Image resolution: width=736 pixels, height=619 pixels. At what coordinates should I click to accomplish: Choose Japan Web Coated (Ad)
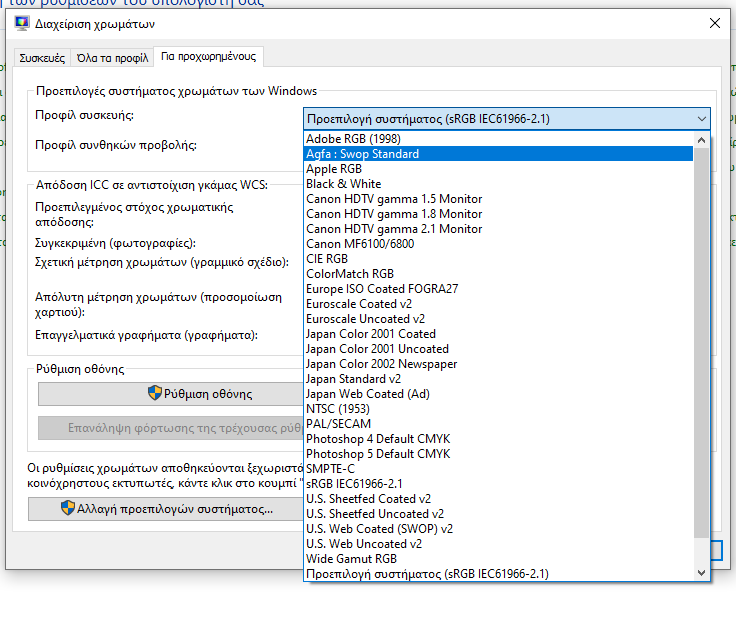pos(499,394)
